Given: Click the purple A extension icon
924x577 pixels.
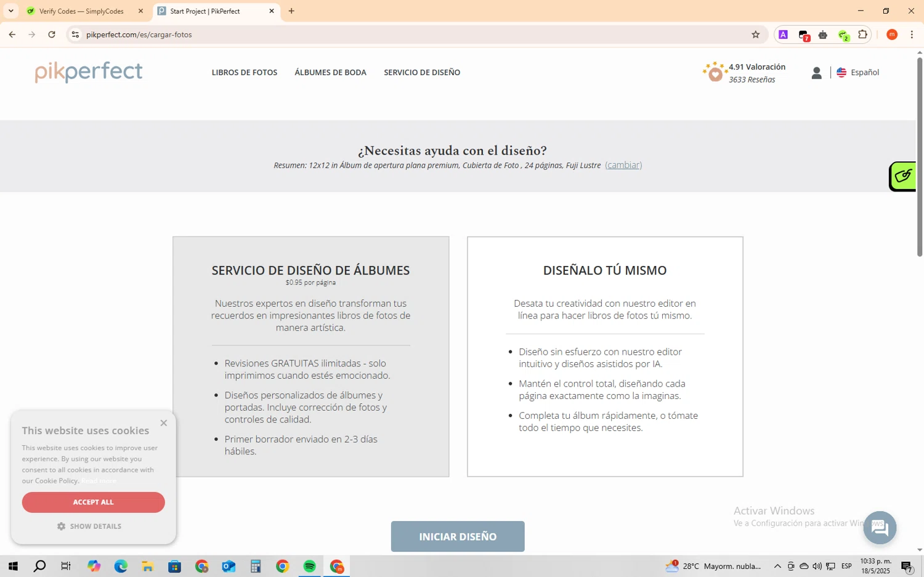Looking at the screenshot, I should coord(783,34).
